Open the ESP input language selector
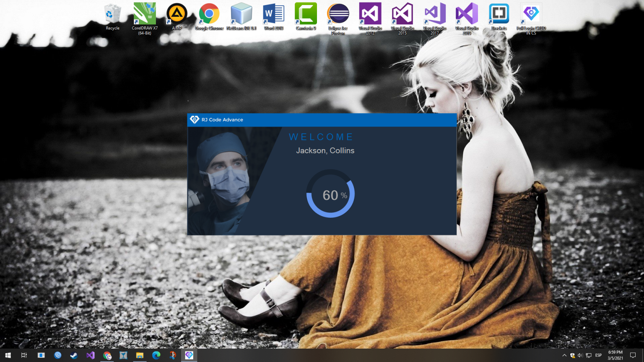 click(x=598, y=355)
